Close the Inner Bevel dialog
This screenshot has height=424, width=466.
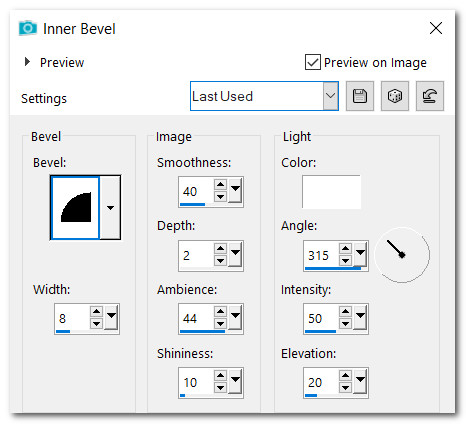tap(436, 28)
